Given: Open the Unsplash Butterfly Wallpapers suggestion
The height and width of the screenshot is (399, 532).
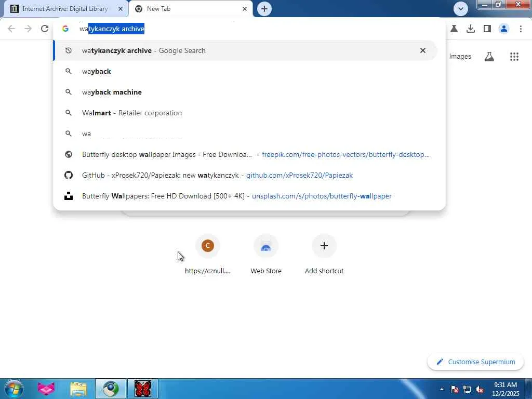Looking at the screenshot, I should click(245, 196).
